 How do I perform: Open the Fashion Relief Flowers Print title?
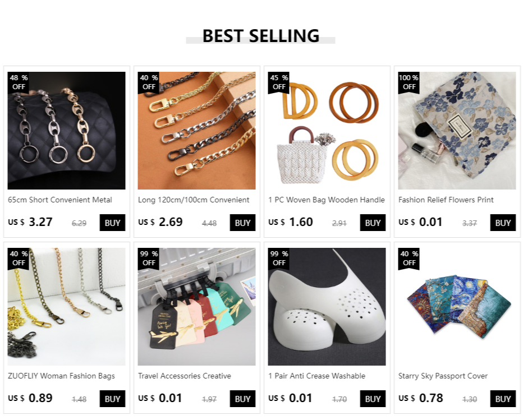click(446, 200)
